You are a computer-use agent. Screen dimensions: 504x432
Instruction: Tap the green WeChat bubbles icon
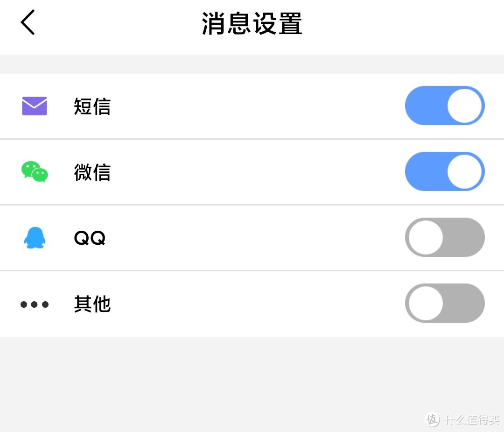point(35,172)
